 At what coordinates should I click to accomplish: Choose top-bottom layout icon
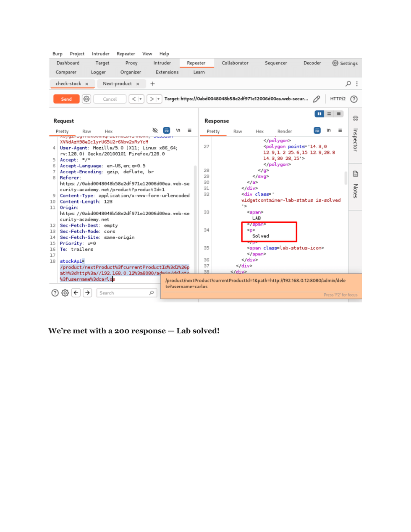[x=329, y=114]
